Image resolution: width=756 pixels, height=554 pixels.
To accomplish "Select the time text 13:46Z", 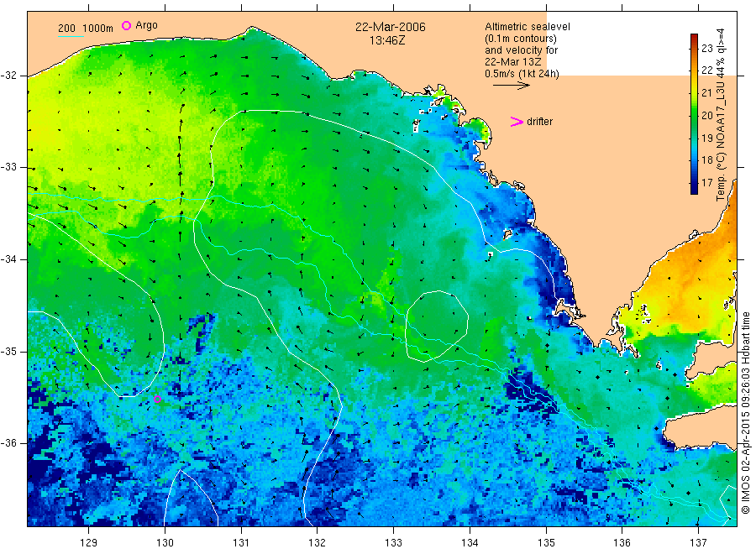I will click(x=387, y=40).
